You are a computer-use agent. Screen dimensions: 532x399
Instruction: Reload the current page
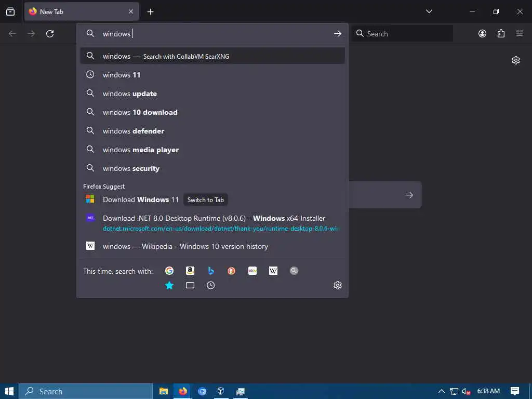click(50, 34)
